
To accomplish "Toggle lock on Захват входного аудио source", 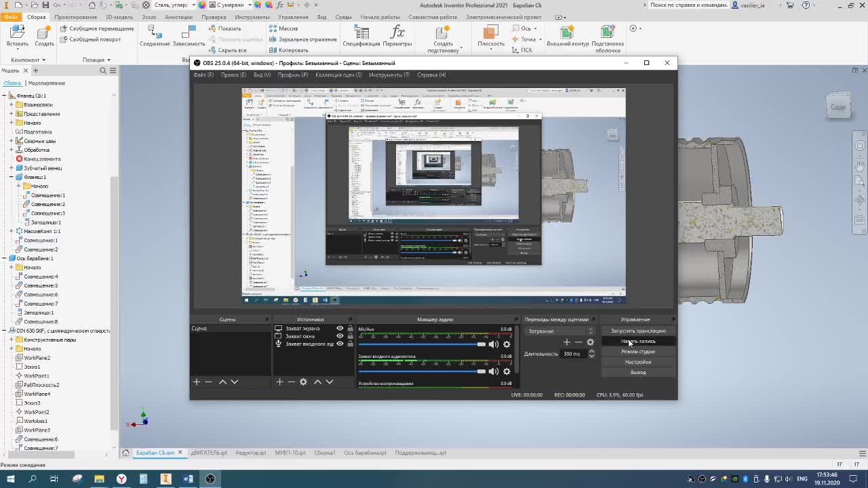I will (350, 344).
